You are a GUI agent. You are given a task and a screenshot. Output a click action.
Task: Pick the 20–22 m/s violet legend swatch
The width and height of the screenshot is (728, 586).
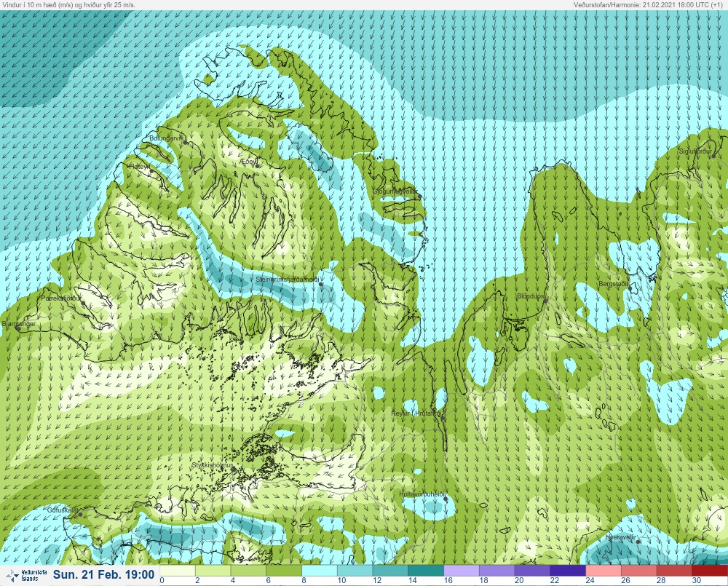tap(533, 570)
